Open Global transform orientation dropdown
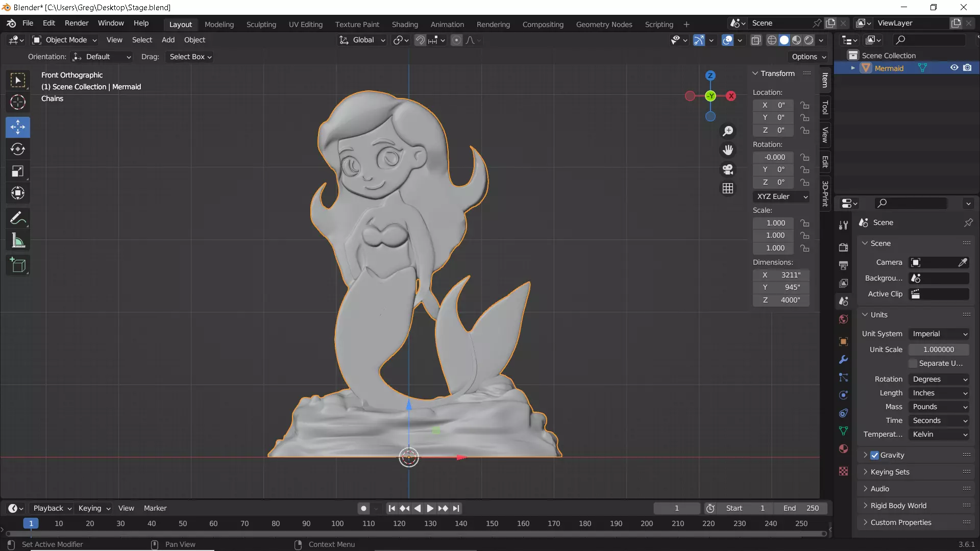Image resolution: width=980 pixels, height=551 pixels. pyautogui.click(x=362, y=40)
